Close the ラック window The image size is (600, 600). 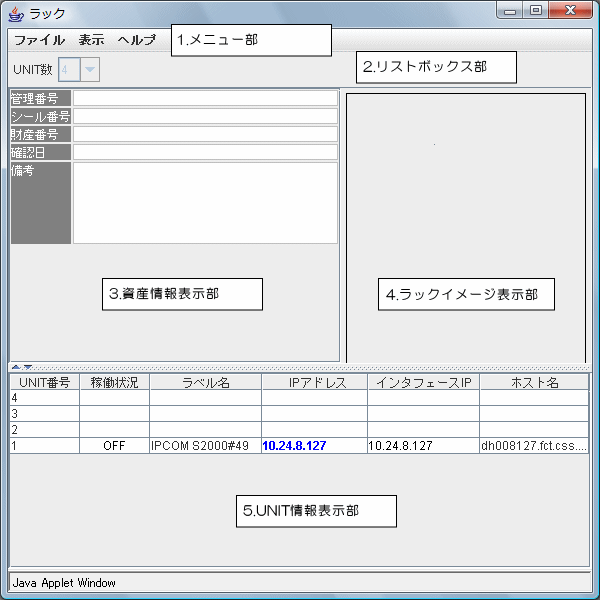tap(571, 11)
